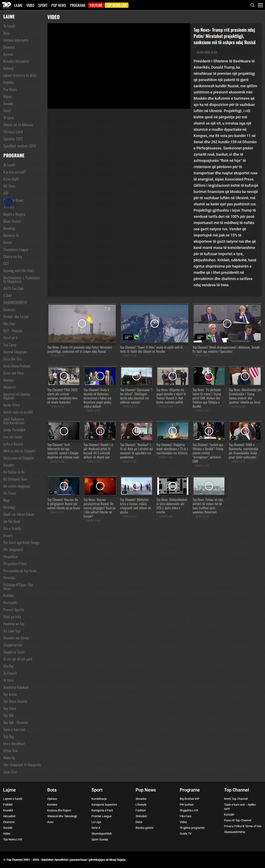Play the Artemis rocket launch video

click(x=172, y=431)
